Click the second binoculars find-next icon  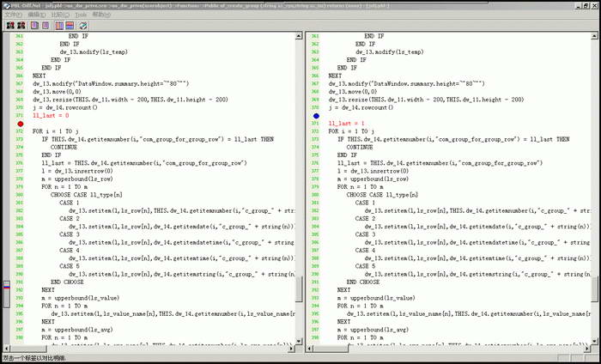click(x=21, y=26)
